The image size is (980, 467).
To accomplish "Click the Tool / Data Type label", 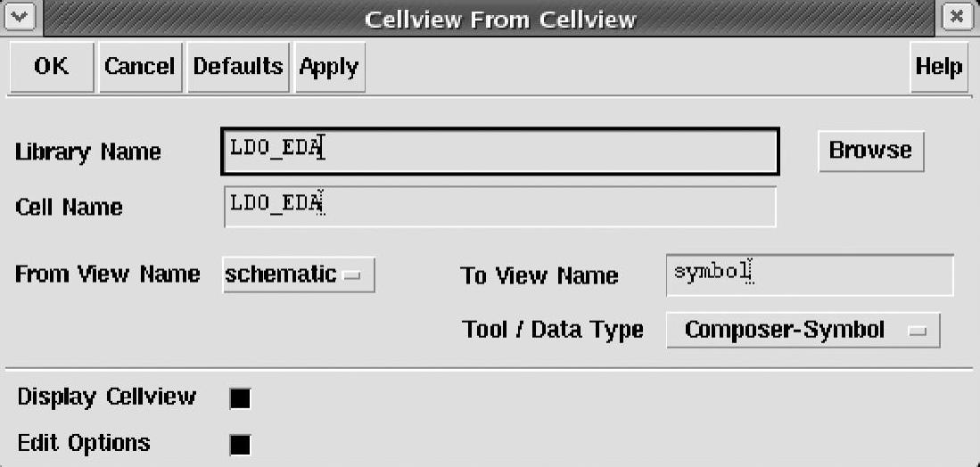I will (x=553, y=330).
